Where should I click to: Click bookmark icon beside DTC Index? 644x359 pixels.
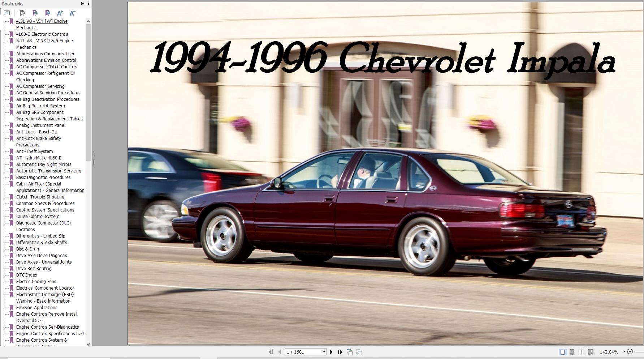[11, 275]
